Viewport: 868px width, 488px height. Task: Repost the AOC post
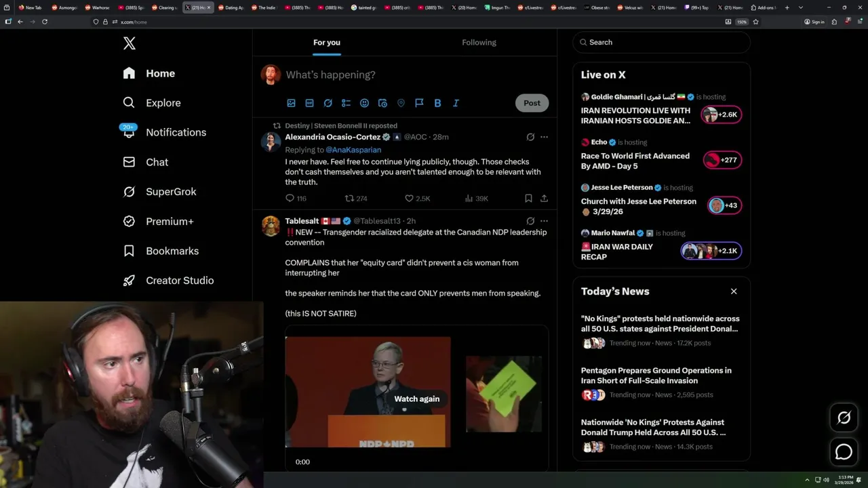pyautogui.click(x=356, y=199)
